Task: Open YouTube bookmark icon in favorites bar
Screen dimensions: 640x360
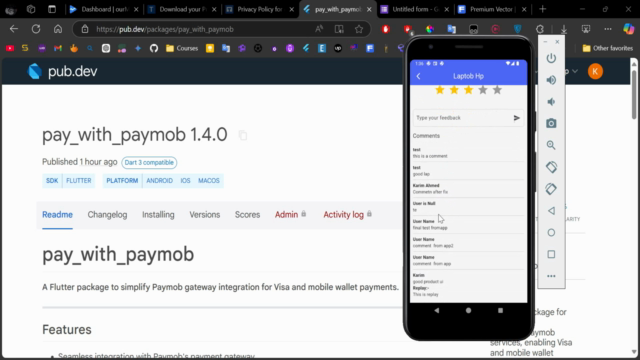Action: (10, 48)
